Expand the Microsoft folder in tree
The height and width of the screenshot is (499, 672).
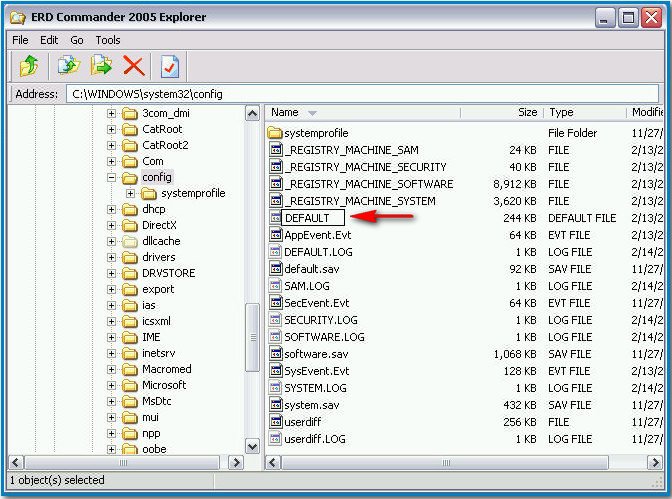[112, 385]
